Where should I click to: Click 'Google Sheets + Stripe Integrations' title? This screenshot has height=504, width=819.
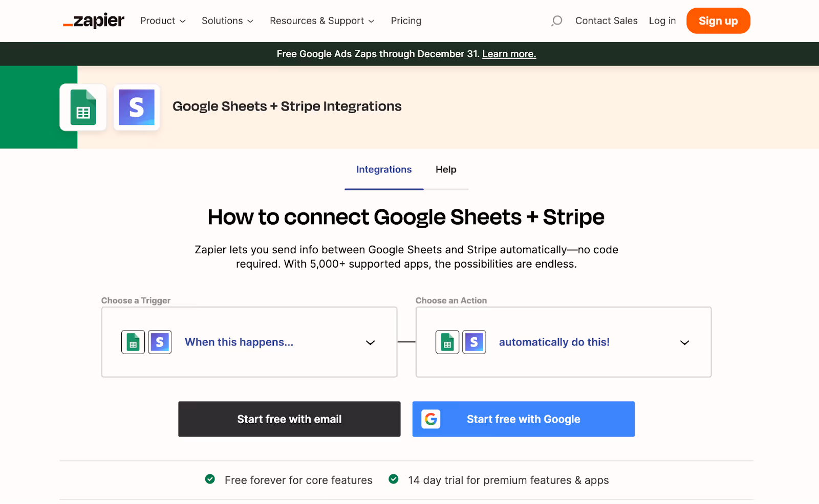287,106
